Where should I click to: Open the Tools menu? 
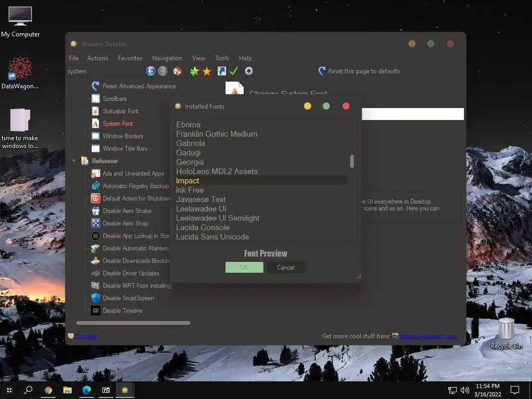tap(222, 58)
